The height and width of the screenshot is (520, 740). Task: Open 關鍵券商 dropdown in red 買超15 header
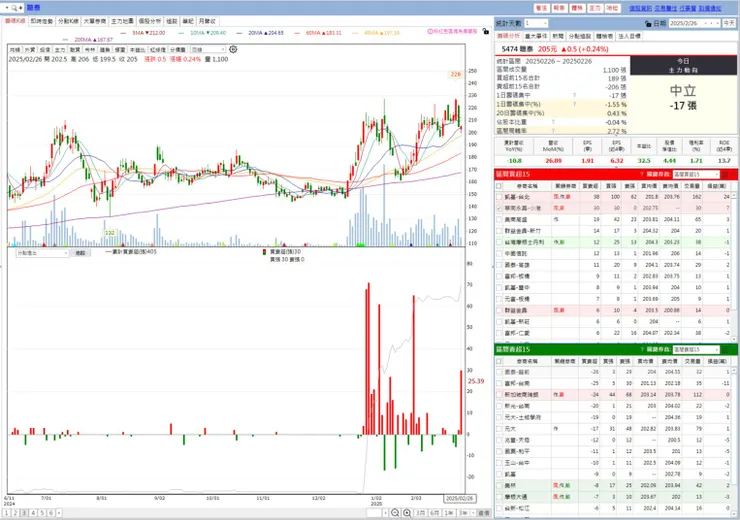696,175
